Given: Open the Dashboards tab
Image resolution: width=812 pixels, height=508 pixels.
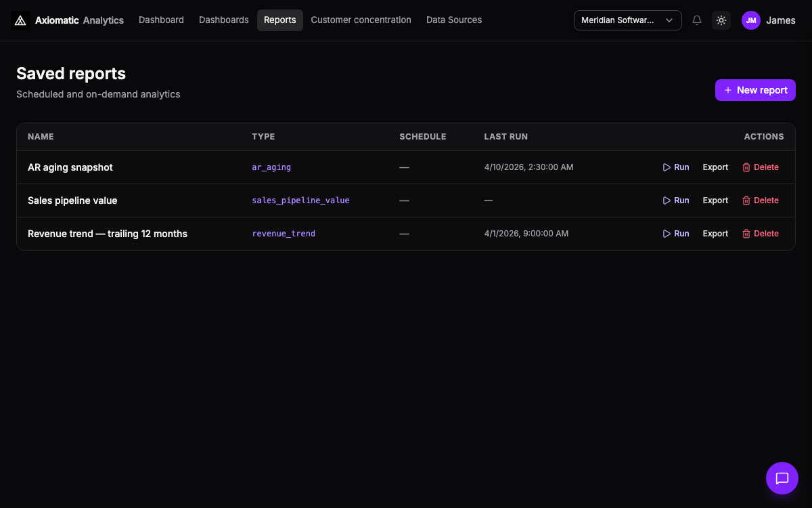Looking at the screenshot, I should point(224,20).
